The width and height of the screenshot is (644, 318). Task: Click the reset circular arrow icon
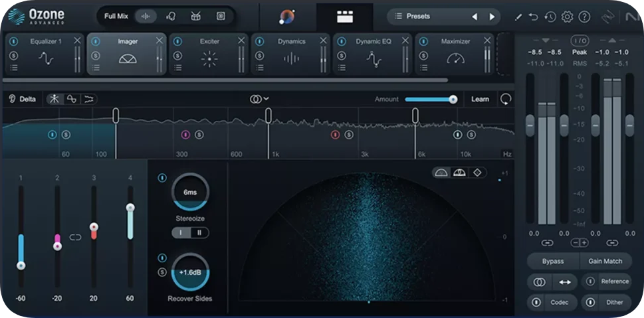pyautogui.click(x=506, y=99)
